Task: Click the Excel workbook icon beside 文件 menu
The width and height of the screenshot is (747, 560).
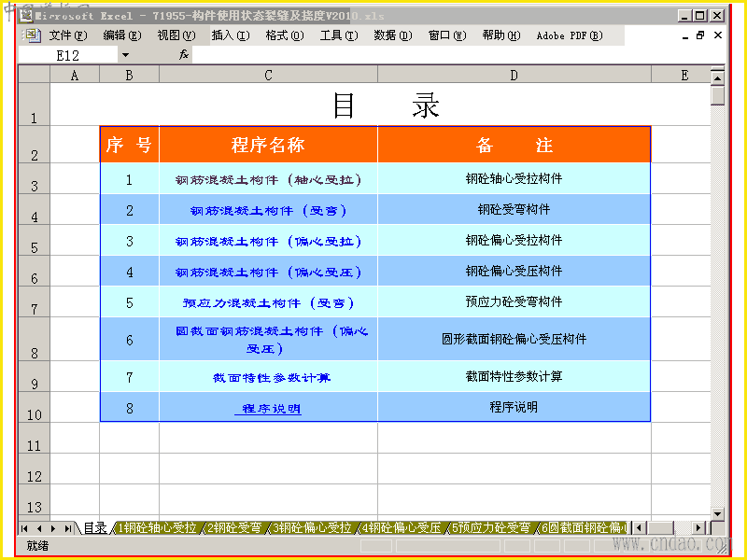Action: (x=32, y=35)
